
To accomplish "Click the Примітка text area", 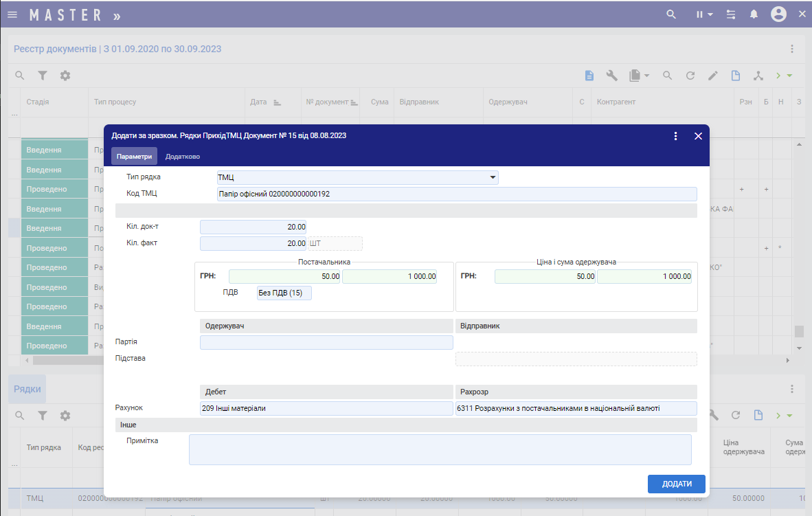I will pos(440,449).
